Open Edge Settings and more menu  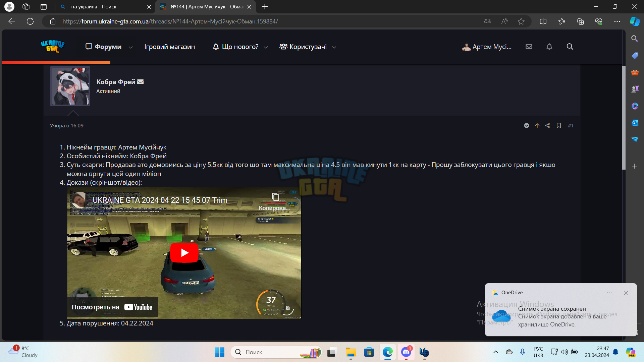pos(617,21)
